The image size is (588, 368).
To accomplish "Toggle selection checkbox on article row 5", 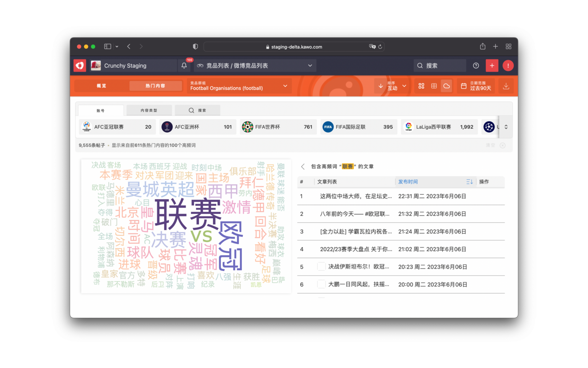I will click(321, 266).
